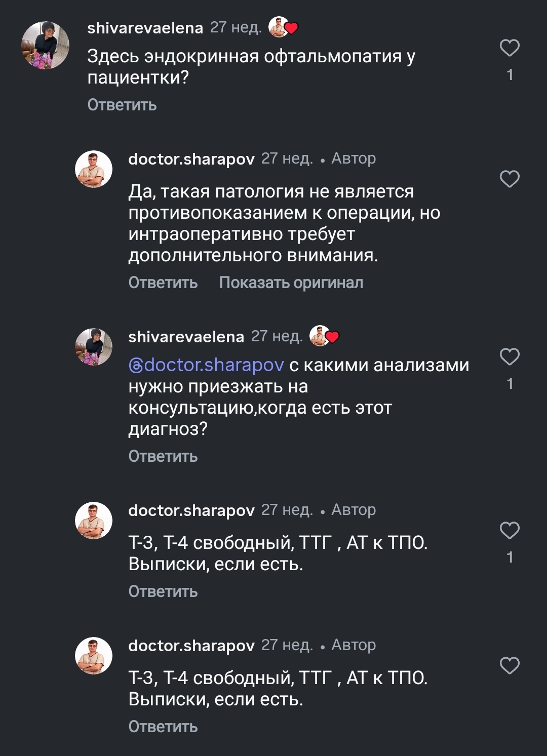Tap like count under the top comment's heart

(x=510, y=75)
